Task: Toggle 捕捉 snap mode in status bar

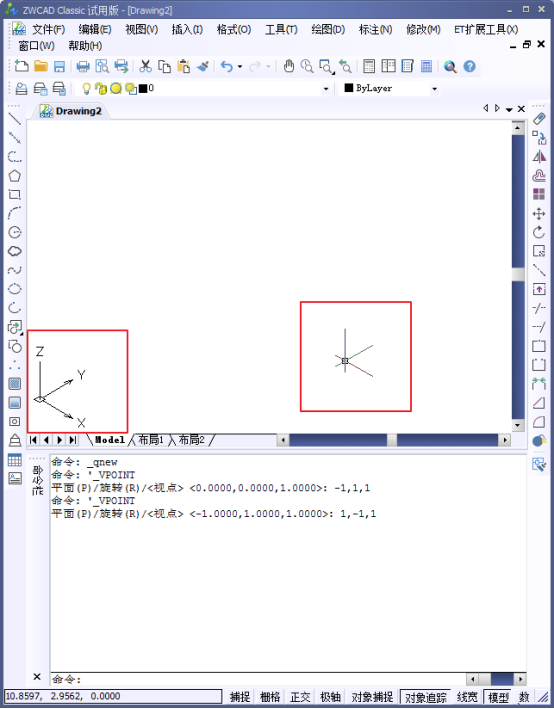Action: click(240, 697)
